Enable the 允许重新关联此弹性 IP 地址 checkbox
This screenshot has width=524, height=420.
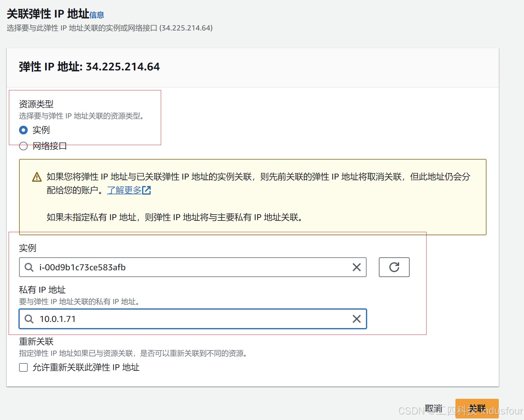tap(23, 367)
